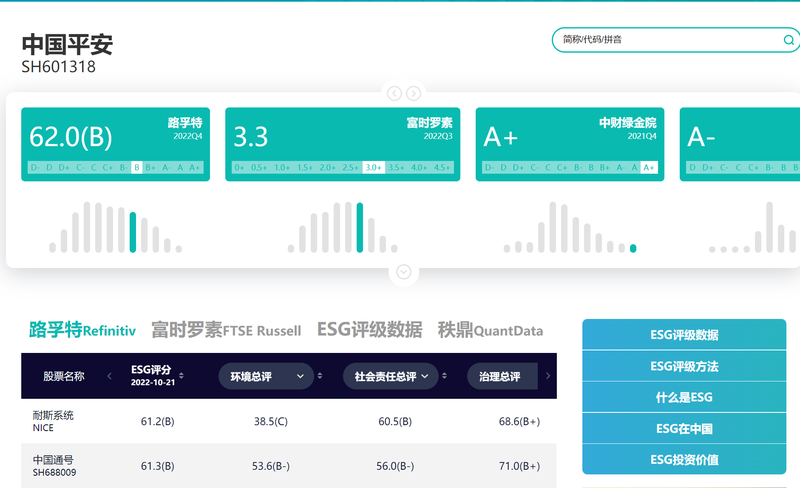Sort by 环境总评 column arrows
Viewport: 800px width, 488px height.
tap(320, 376)
